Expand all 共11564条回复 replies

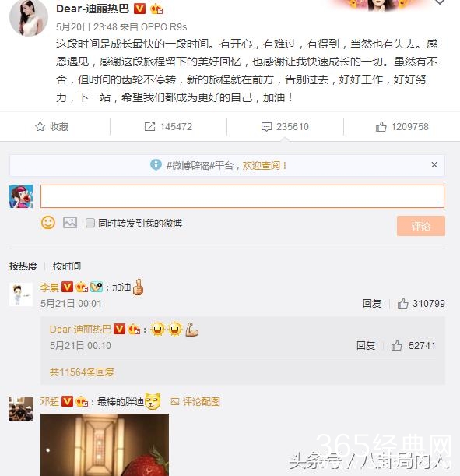pyautogui.click(x=82, y=372)
